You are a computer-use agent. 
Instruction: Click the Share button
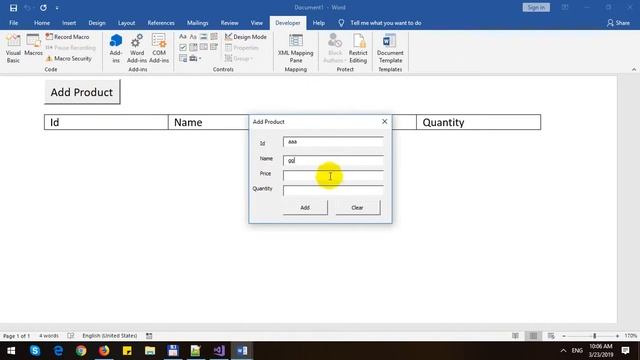tap(618, 23)
